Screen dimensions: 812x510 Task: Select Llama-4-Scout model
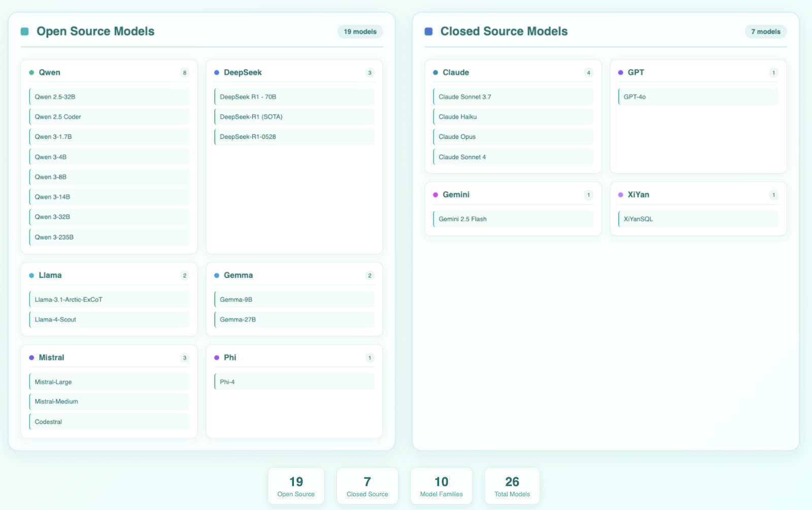[109, 320]
